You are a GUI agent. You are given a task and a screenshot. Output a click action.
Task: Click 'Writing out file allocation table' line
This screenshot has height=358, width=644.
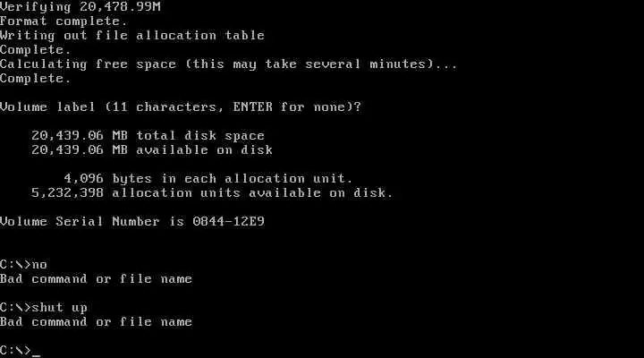(132, 35)
